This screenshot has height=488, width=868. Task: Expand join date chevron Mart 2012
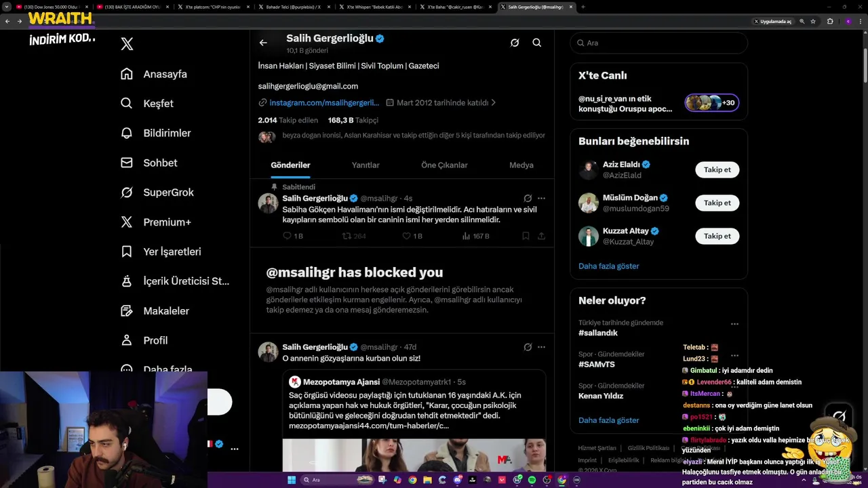(493, 103)
